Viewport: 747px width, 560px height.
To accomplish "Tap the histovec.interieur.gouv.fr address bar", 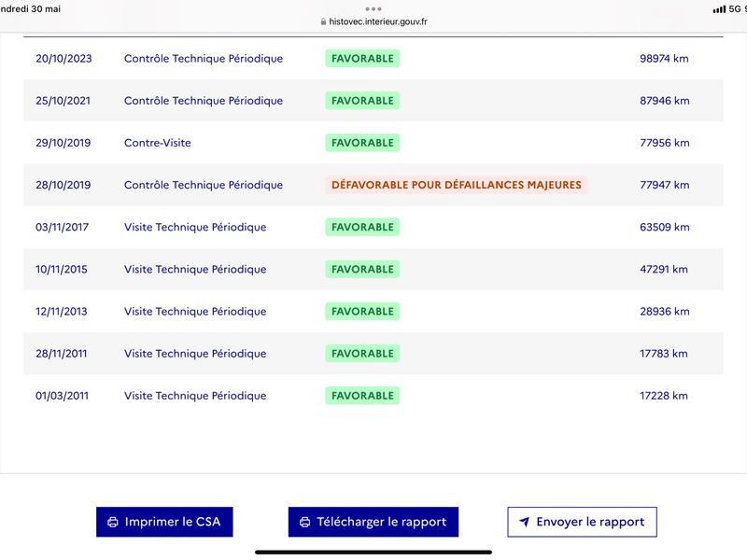I will (x=374, y=21).
